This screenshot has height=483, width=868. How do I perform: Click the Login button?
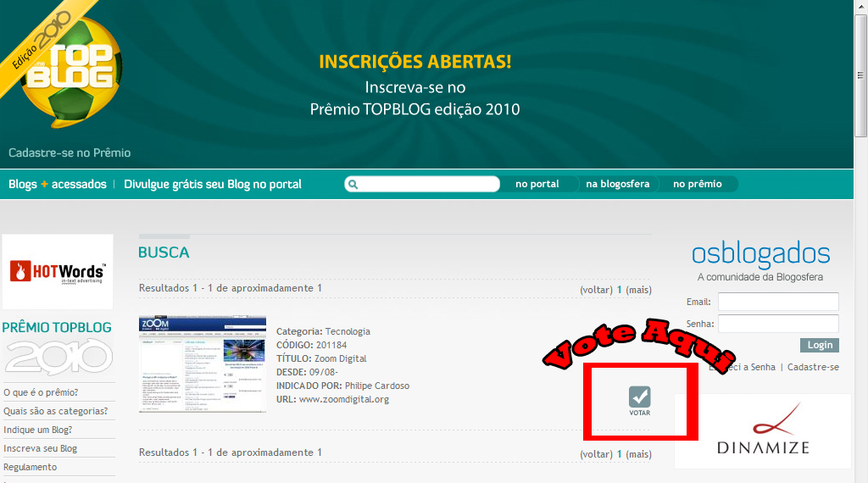820,345
